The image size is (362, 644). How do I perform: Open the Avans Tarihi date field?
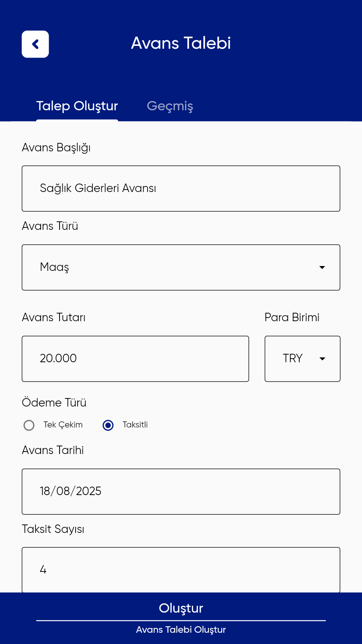181,491
